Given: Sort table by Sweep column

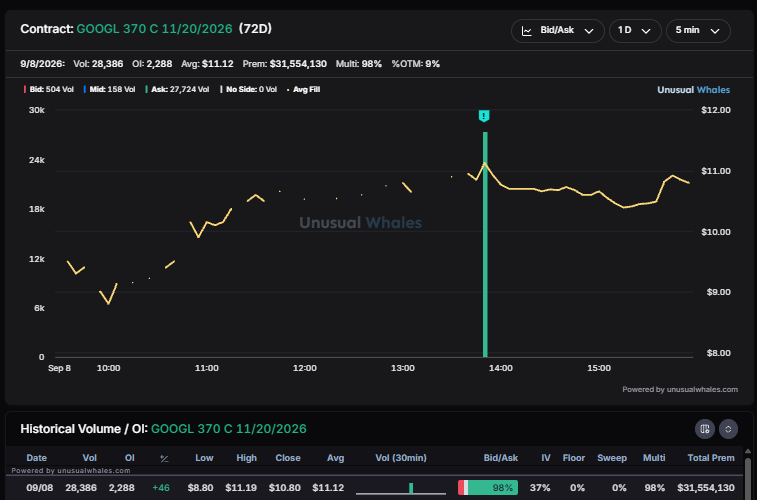Looking at the screenshot, I should click(x=612, y=458).
